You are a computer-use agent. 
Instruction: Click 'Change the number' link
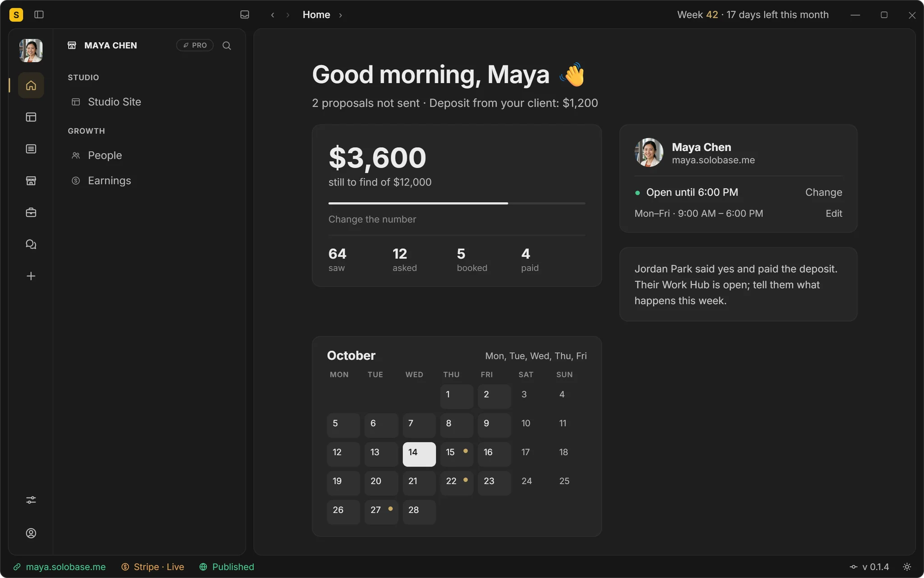click(x=372, y=219)
